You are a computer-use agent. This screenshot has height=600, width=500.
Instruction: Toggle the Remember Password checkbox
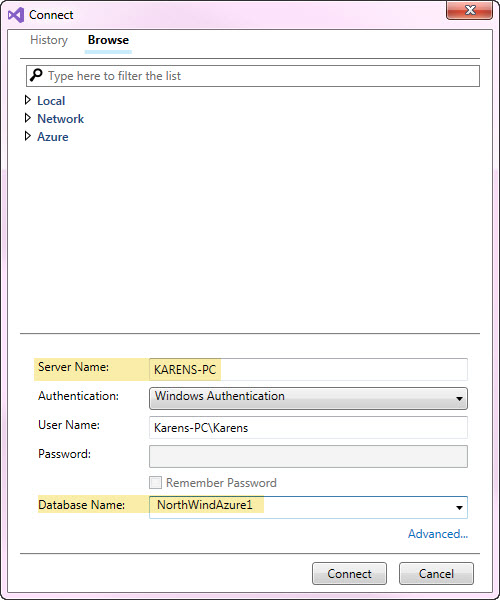tap(155, 483)
